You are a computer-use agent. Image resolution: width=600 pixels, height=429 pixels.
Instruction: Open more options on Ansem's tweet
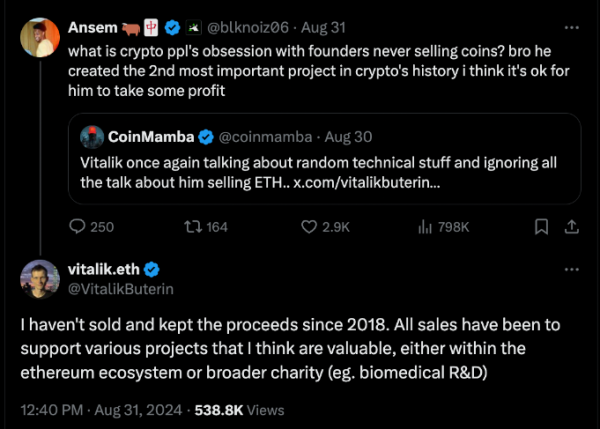coord(571,22)
